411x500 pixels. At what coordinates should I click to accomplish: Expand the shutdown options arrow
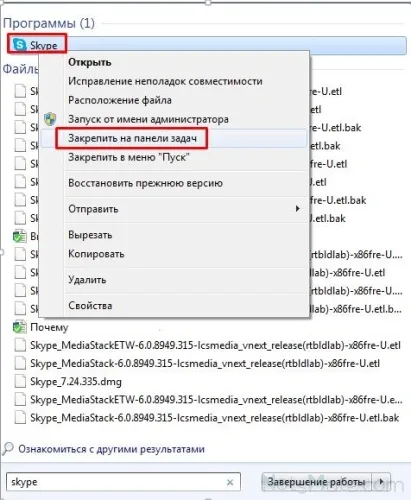[381, 482]
